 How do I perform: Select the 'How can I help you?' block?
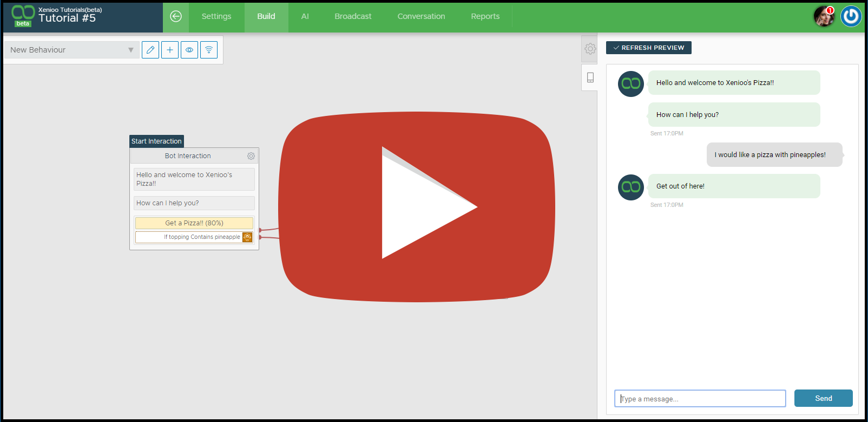[194, 203]
